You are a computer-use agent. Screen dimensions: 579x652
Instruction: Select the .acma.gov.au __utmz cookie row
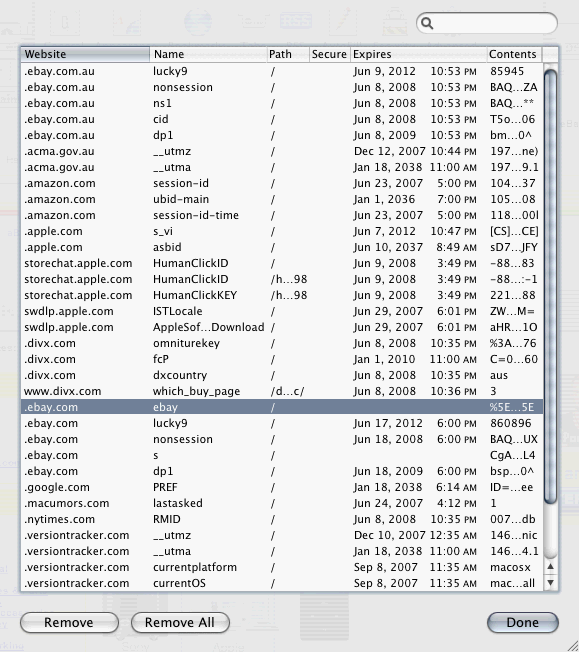pyautogui.click(x=282, y=151)
